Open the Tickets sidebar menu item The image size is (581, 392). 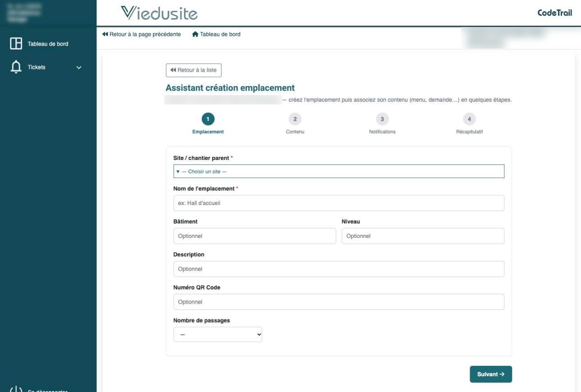[x=48, y=68]
